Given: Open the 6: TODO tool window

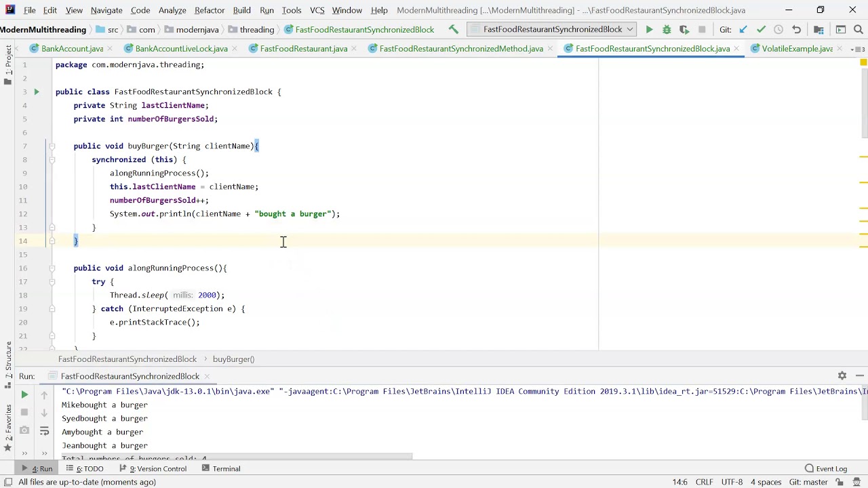Looking at the screenshot, I should (85, 469).
